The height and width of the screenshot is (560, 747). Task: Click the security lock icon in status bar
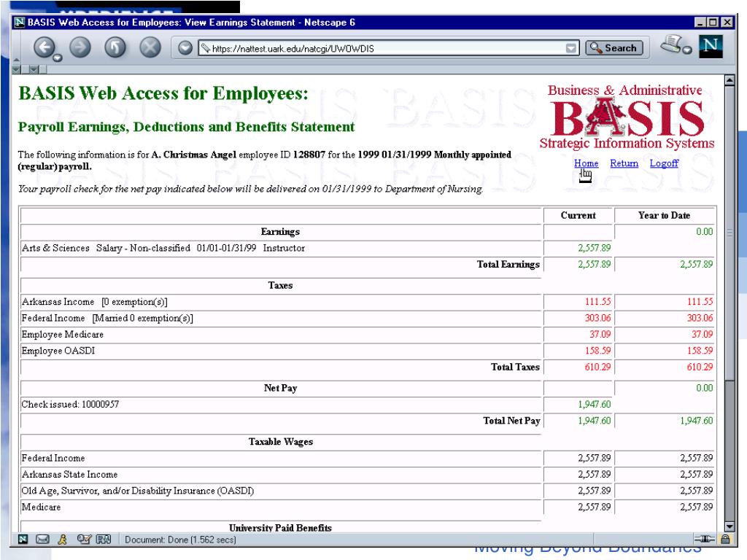pos(725,539)
